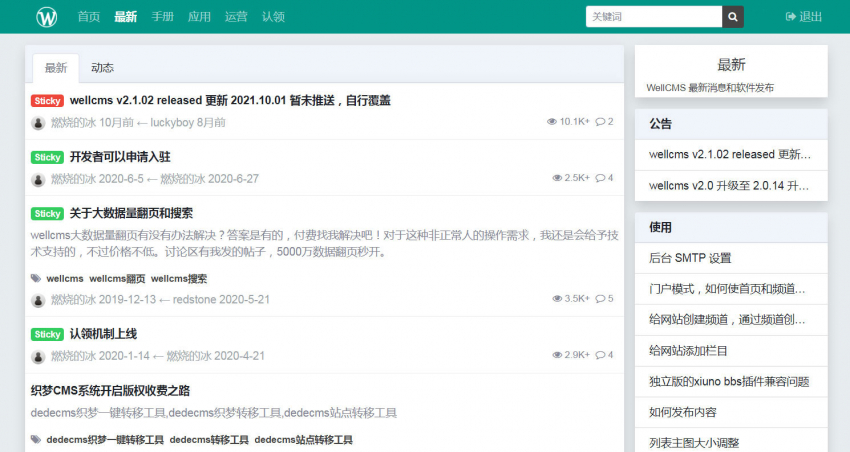The image size is (850, 452).
Task: Open post wellcms v2.1.02 released 更新 2021.10.01
Action: [x=230, y=100]
